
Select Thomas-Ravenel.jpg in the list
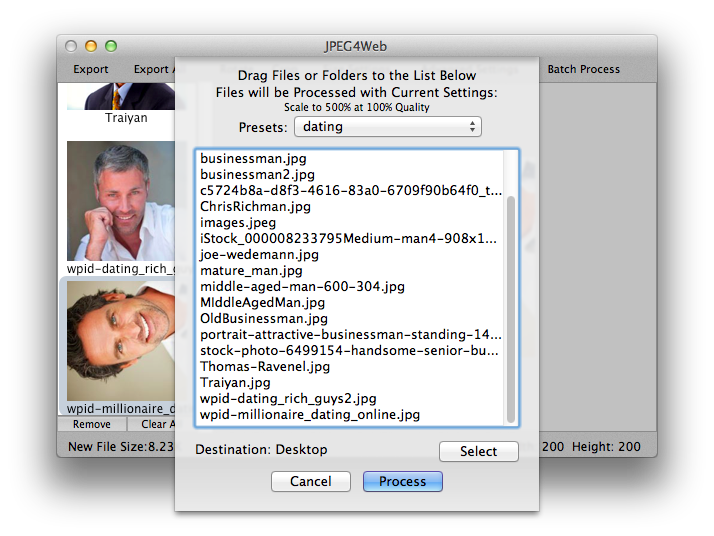coord(351,367)
